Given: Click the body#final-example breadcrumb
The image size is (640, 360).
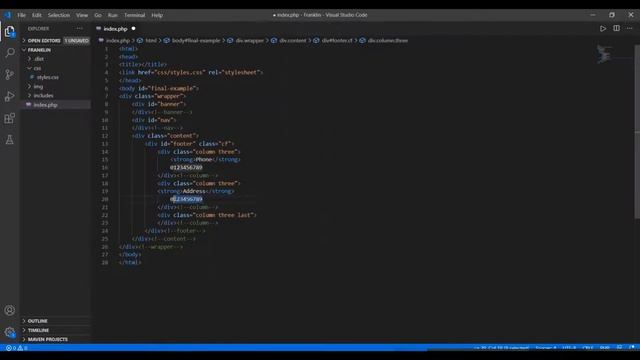Looking at the screenshot, I should pyautogui.click(x=196, y=41).
